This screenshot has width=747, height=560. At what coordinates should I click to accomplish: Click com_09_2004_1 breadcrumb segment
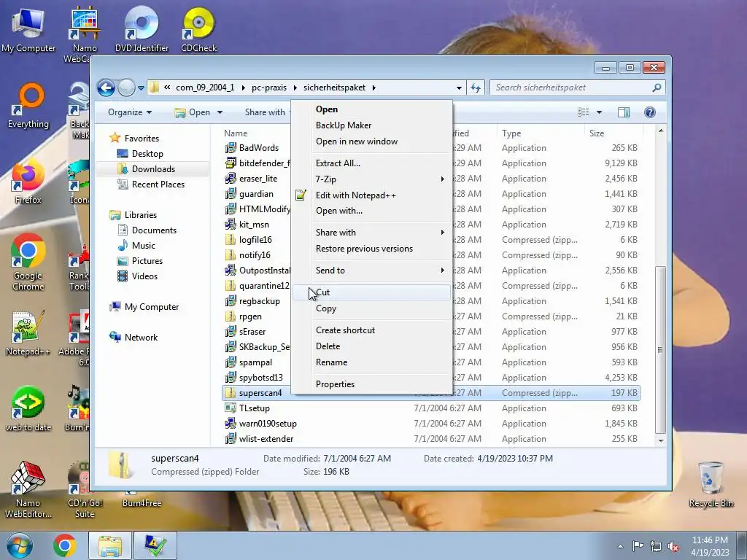pos(205,87)
